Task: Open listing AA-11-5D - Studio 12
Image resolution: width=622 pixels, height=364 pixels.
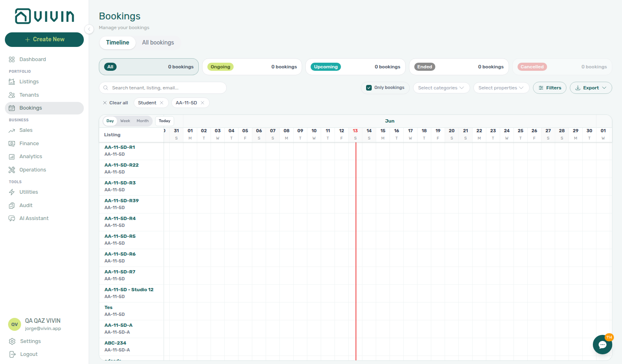Action: [x=129, y=290]
